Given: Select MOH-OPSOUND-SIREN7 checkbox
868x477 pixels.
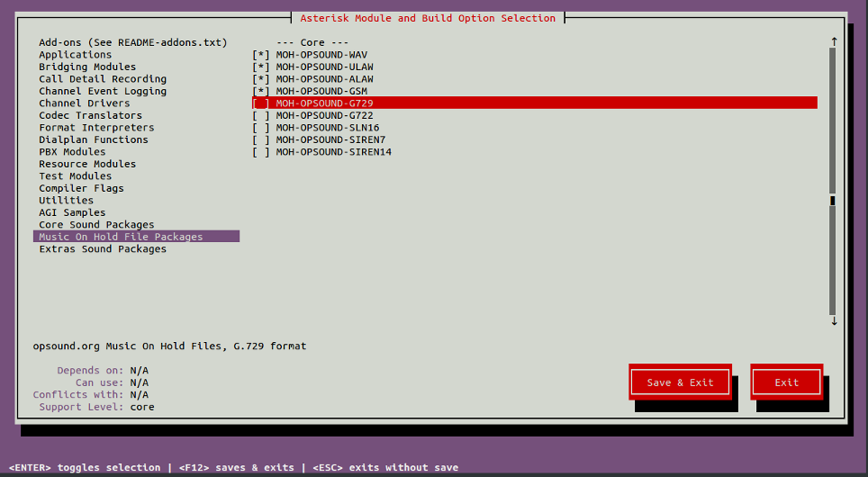Looking at the screenshot, I should (x=261, y=140).
